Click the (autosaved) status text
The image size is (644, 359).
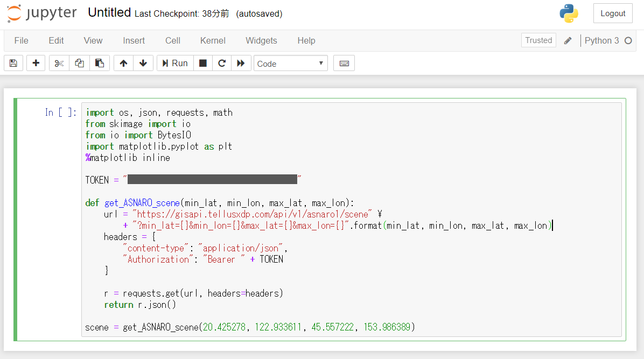[259, 13]
